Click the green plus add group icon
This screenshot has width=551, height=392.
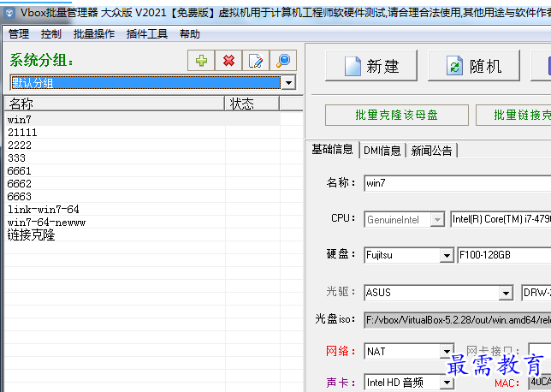tap(201, 61)
